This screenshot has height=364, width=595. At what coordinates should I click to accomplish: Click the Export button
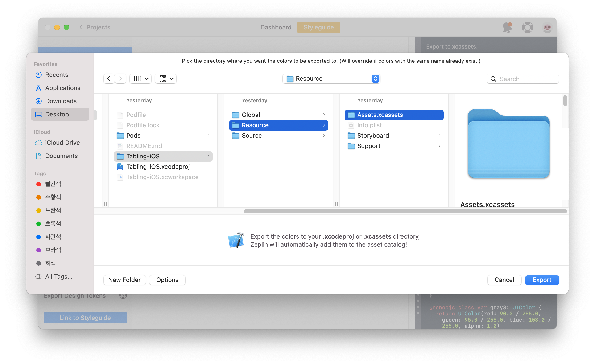(x=542, y=280)
